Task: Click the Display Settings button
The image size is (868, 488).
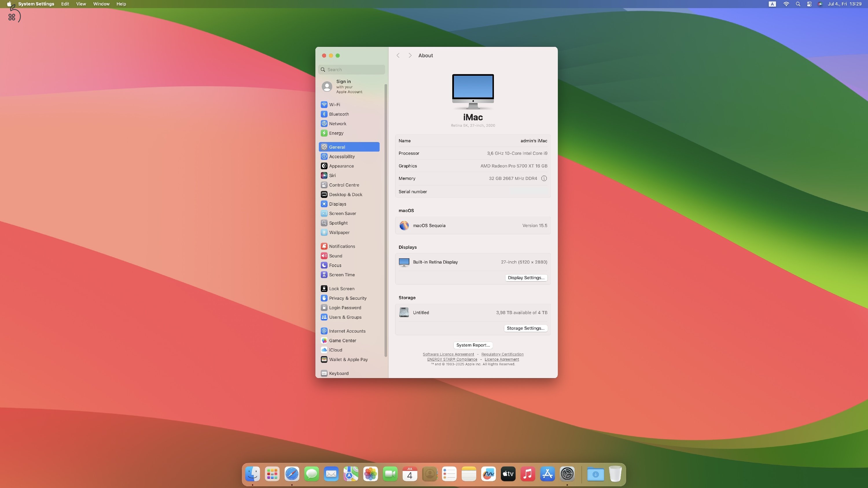Action: click(x=526, y=277)
